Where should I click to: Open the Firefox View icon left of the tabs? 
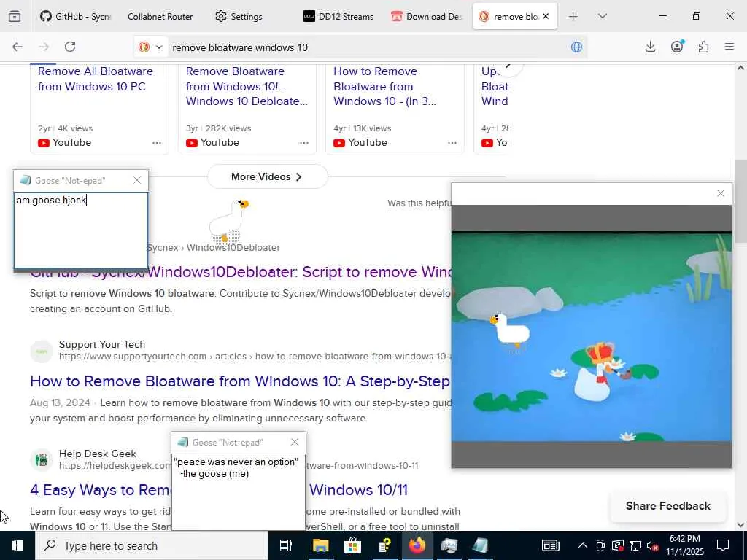(x=15, y=16)
